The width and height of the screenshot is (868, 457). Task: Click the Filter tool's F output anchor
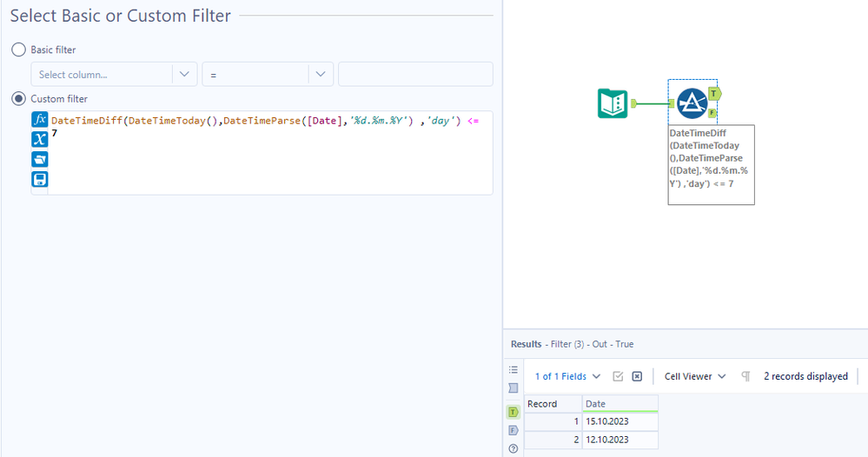(712, 113)
